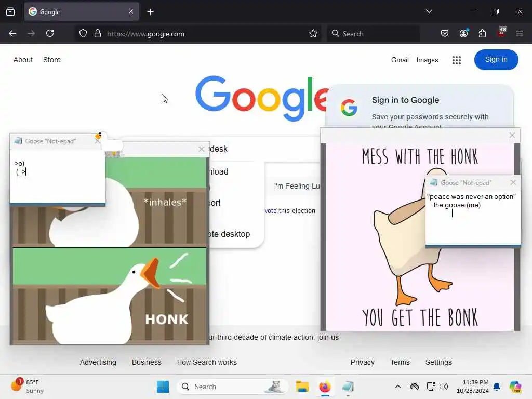This screenshot has width=532, height=399.
Task: Close the Google browser tab
Action: tap(131, 12)
